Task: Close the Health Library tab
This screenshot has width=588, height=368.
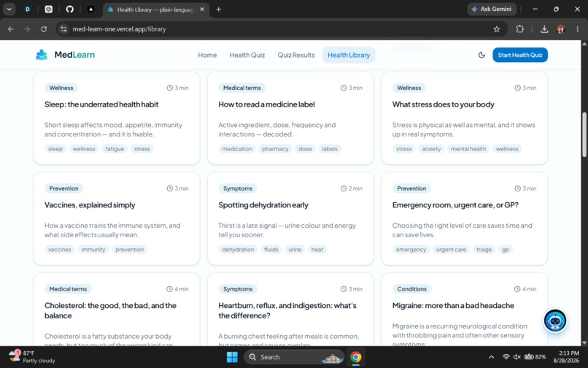Action: coord(202,9)
